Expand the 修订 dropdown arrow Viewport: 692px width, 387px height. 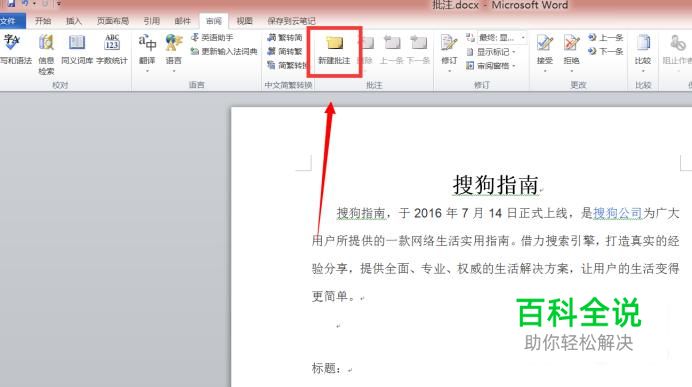coord(449,71)
